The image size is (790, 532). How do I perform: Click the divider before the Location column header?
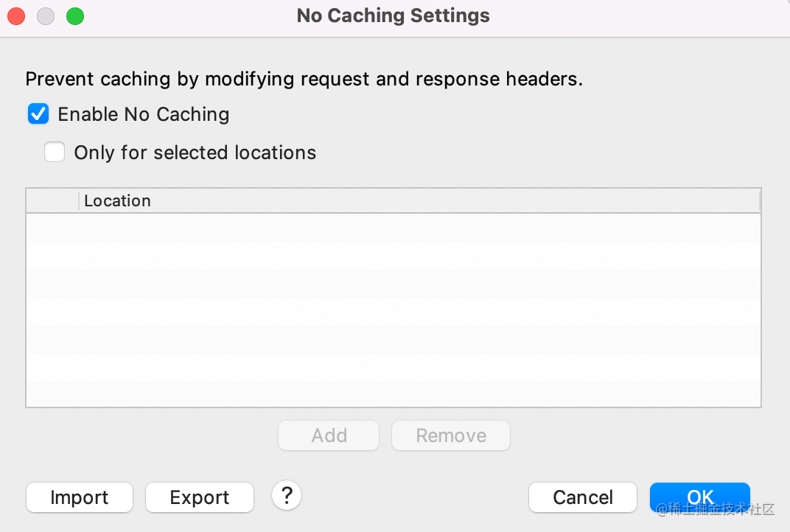(x=79, y=201)
